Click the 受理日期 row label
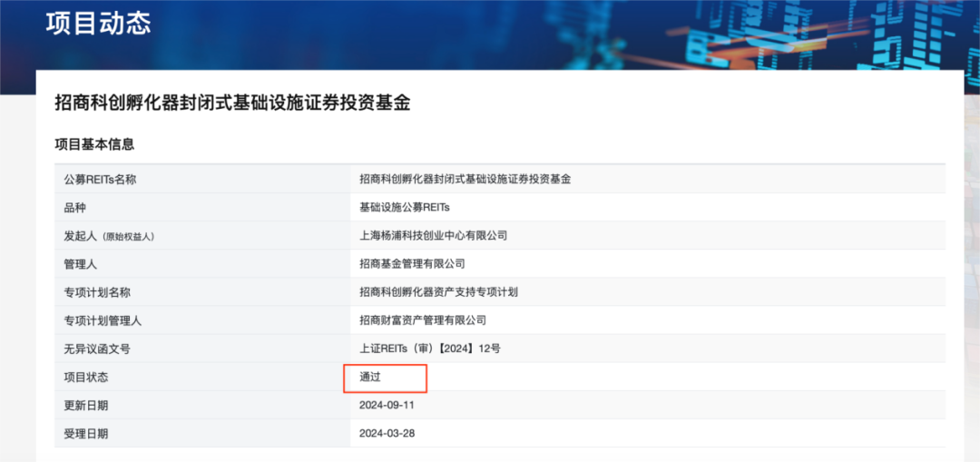 pyautogui.click(x=85, y=434)
